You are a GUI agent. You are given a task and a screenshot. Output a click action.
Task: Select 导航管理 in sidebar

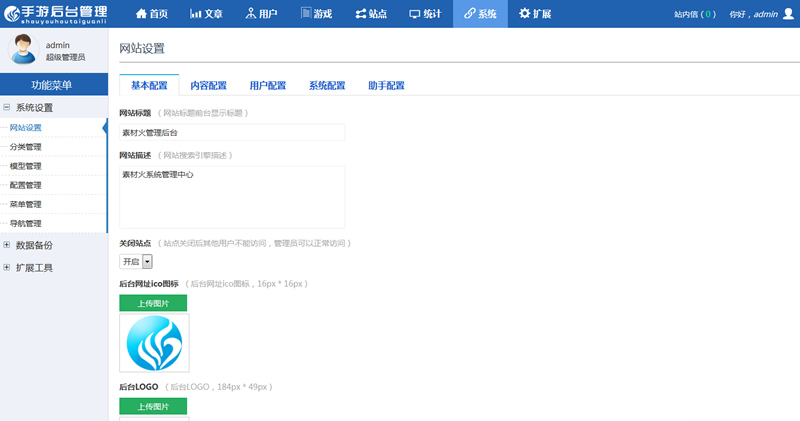coord(26,224)
